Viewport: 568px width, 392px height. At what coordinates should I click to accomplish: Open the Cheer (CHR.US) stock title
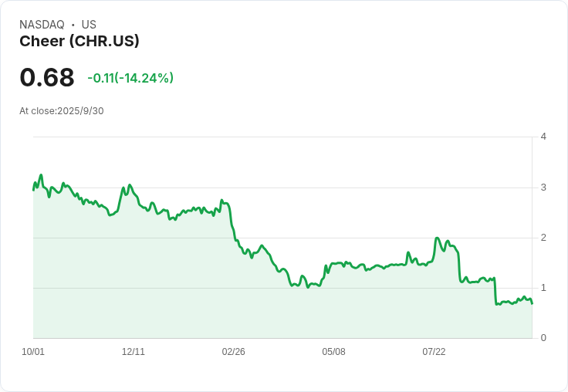[x=79, y=42]
